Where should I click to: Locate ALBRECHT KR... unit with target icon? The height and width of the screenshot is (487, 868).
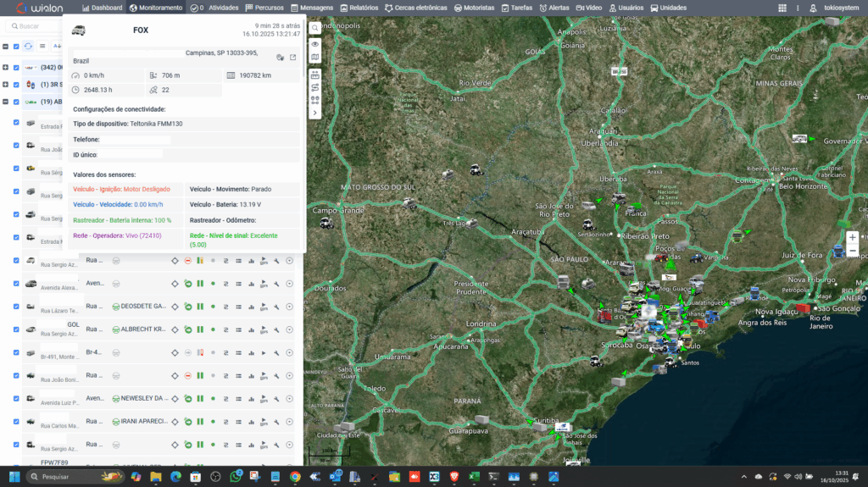[175, 329]
